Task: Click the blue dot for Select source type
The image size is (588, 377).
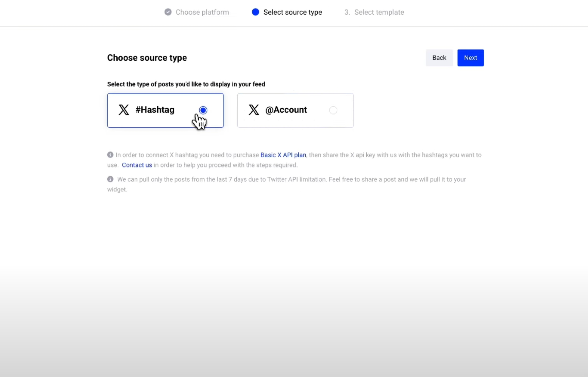Action: [255, 12]
